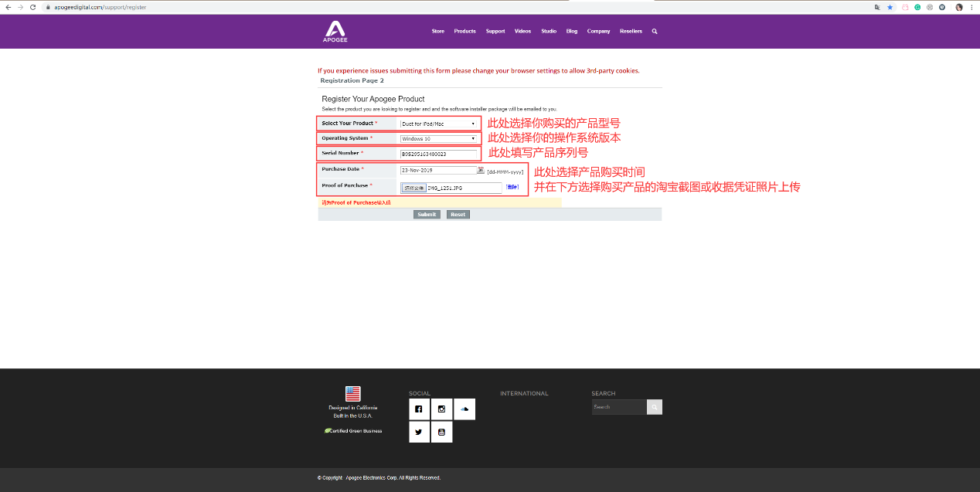
Task: Click the red Proof of Purchase error message
Action: pos(356,202)
